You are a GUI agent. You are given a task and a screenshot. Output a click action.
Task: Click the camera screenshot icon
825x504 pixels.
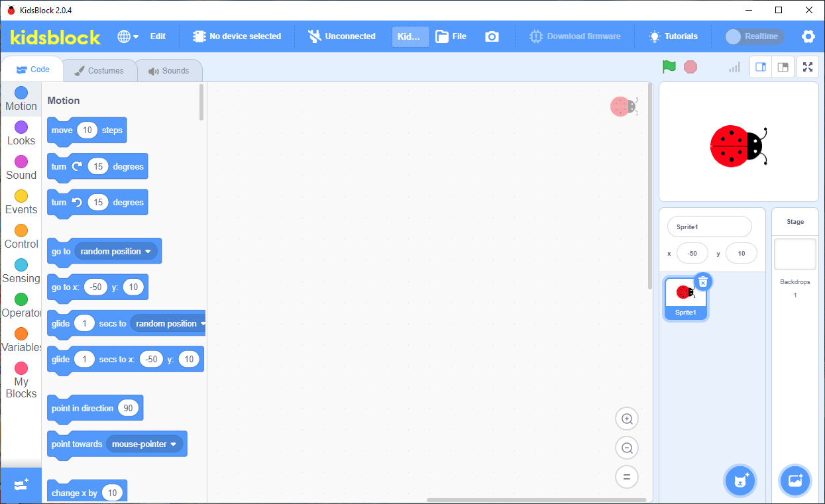point(492,36)
